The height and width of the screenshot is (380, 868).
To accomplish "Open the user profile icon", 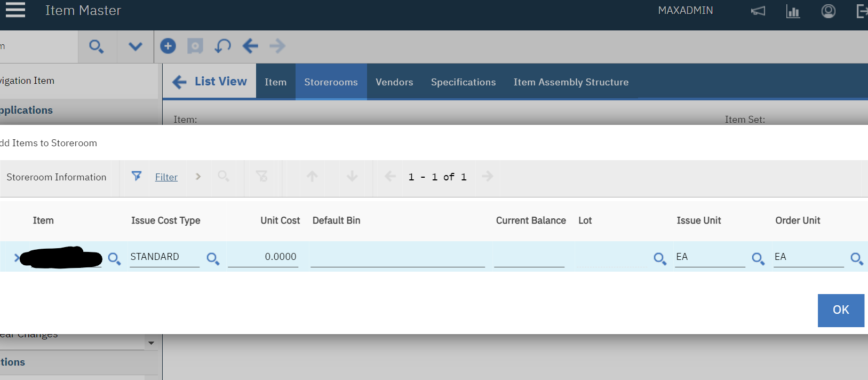I will click(x=828, y=11).
